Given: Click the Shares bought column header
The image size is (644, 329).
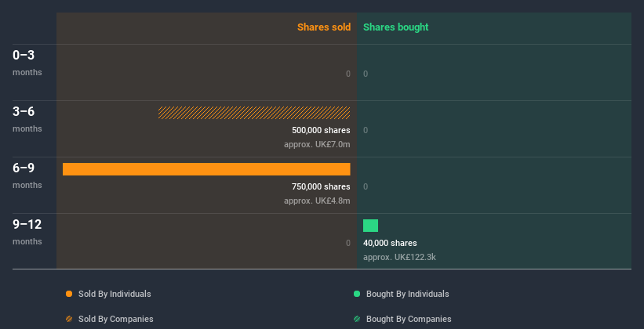Looking at the screenshot, I should (396, 27).
